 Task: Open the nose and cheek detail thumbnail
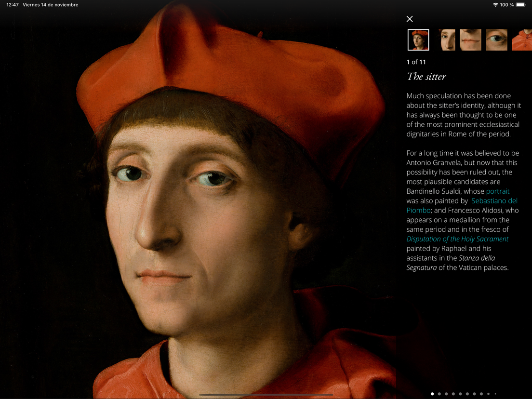447,40
